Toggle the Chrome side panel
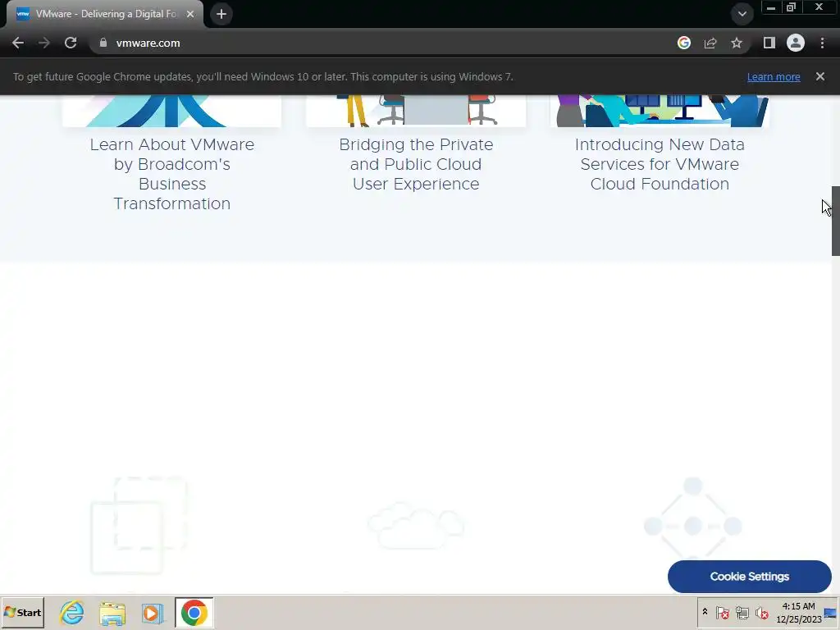Image resolution: width=840 pixels, height=630 pixels. pyautogui.click(x=769, y=43)
